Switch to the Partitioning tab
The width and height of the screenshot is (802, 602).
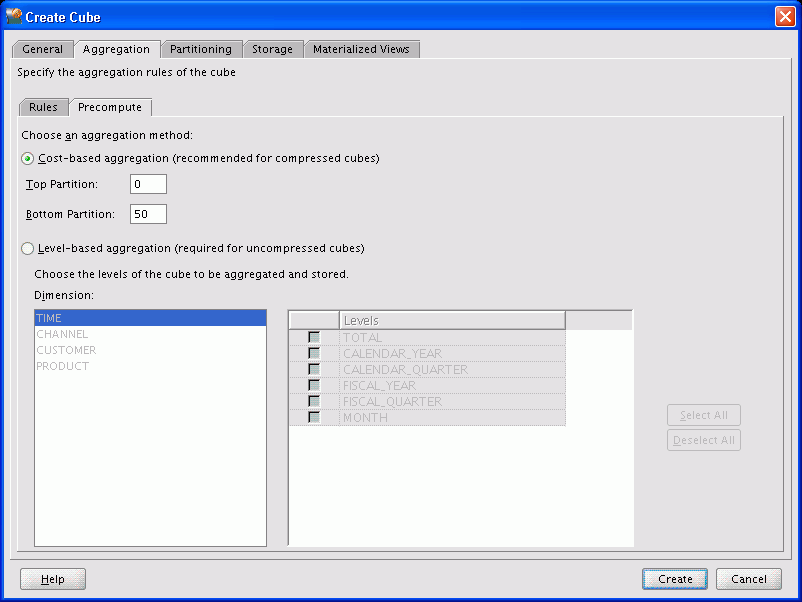pyautogui.click(x=201, y=48)
